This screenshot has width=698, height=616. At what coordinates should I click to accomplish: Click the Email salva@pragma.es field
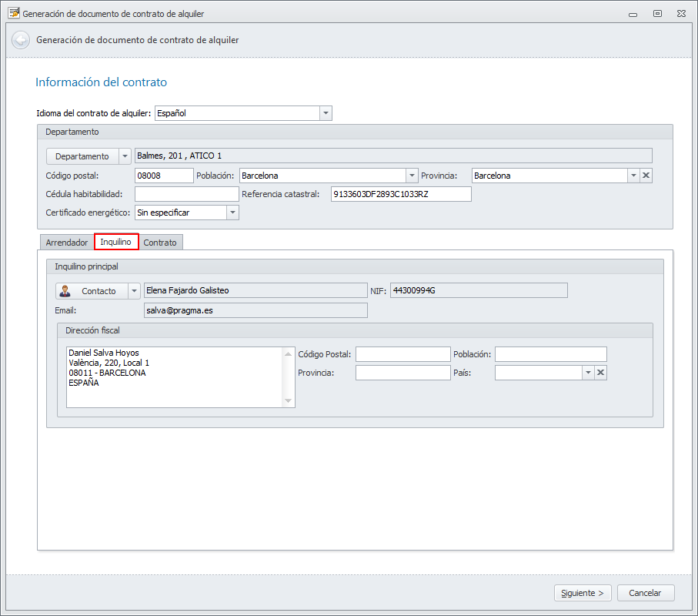[x=255, y=310]
